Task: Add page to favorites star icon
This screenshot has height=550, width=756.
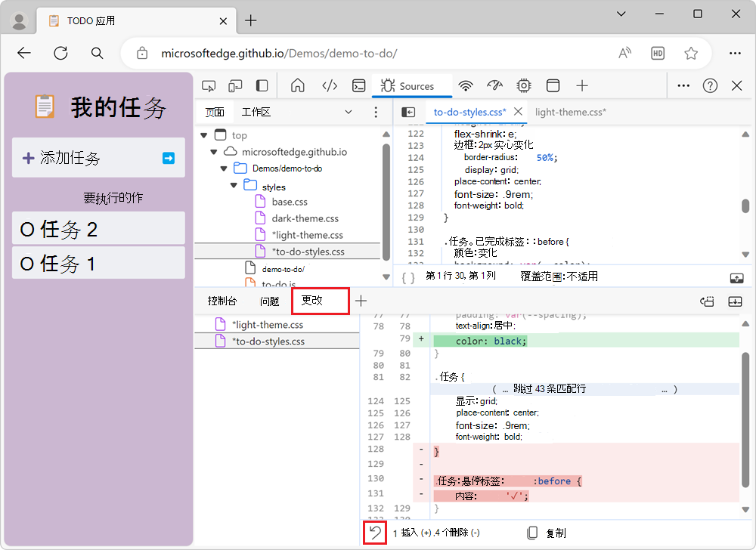Action: pyautogui.click(x=691, y=53)
